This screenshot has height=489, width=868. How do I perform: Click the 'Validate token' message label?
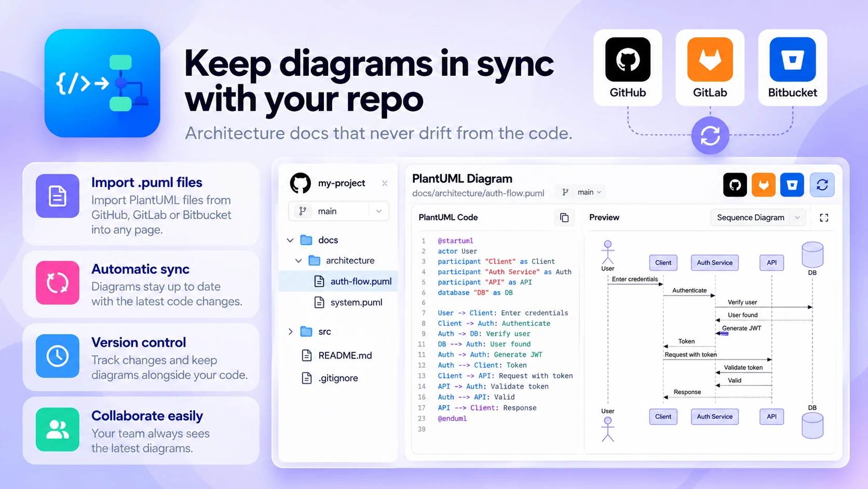click(743, 367)
